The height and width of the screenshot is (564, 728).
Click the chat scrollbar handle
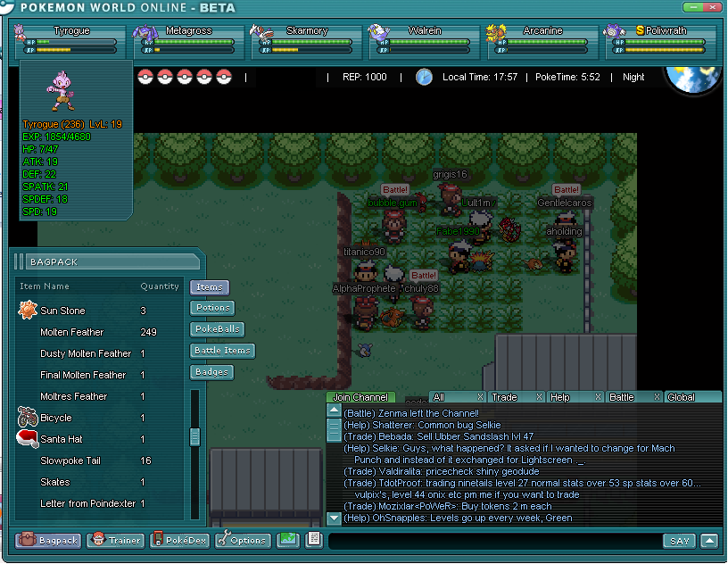tap(334, 429)
